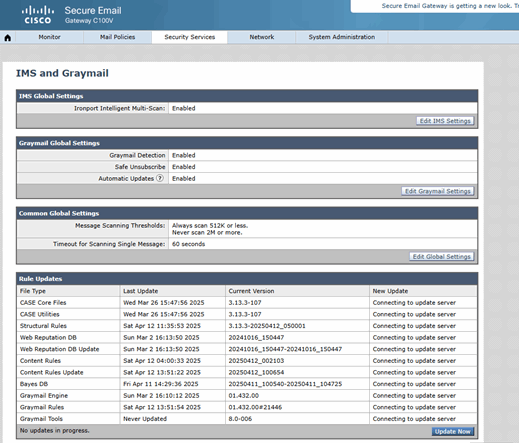Select the Bayes DB cell
This screenshot has height=443, width=519.
(x=34, y=384)
